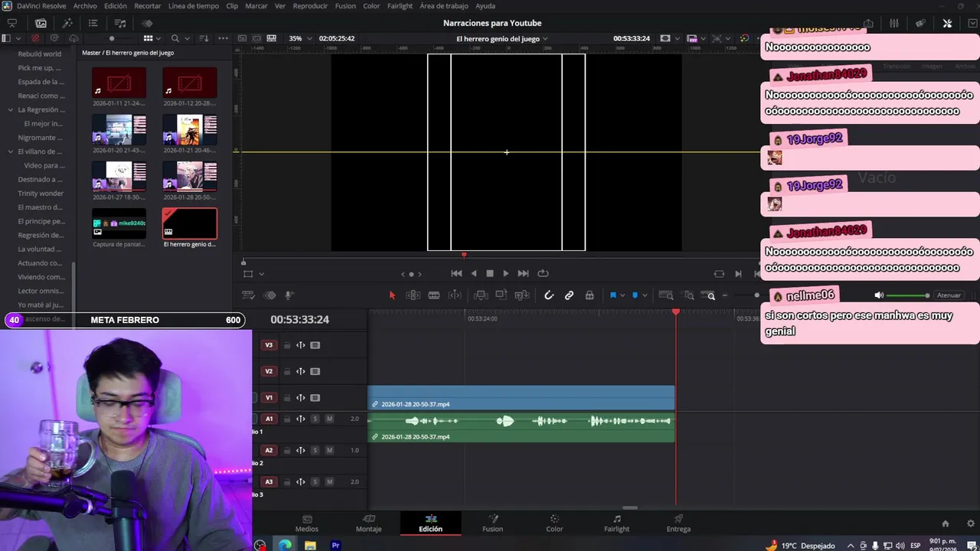Switch to the Entrega page
Image resolution: width=980 pixels, height=551 pixels.
point(678,523)
